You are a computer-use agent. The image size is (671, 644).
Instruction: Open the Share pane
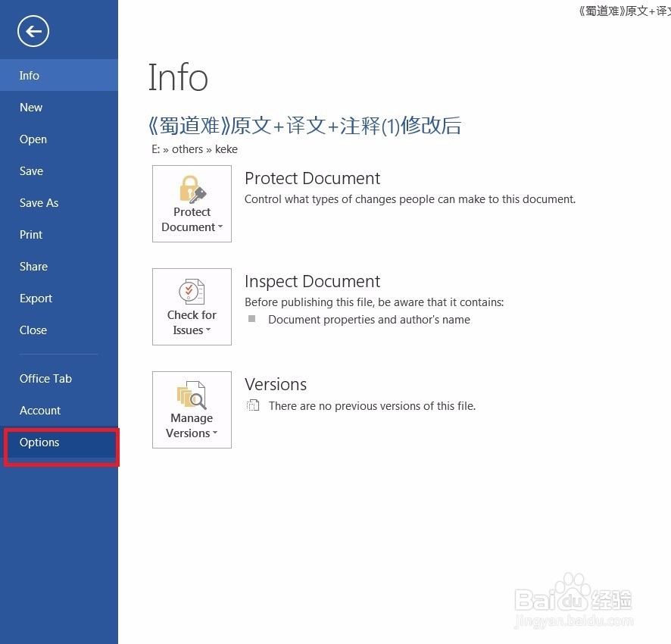coord(33,266)
